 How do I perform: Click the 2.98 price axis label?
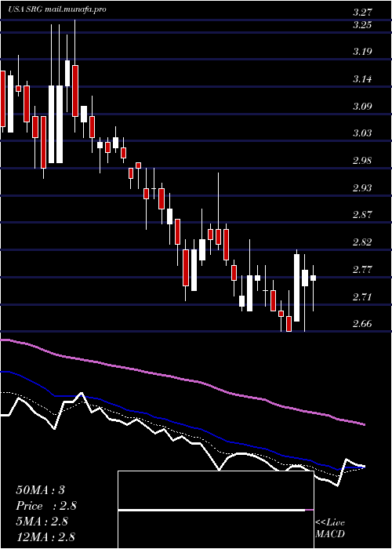(362, 161)
